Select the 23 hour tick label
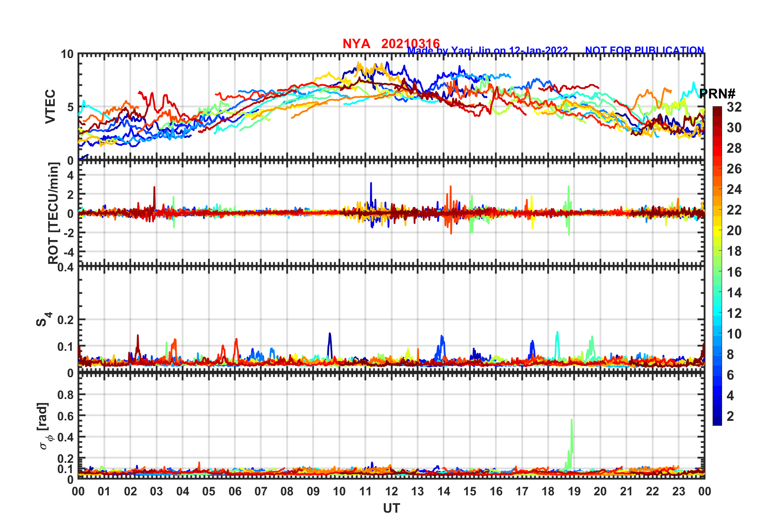This screenshot has height=532, width=783. tap(678, 491)
